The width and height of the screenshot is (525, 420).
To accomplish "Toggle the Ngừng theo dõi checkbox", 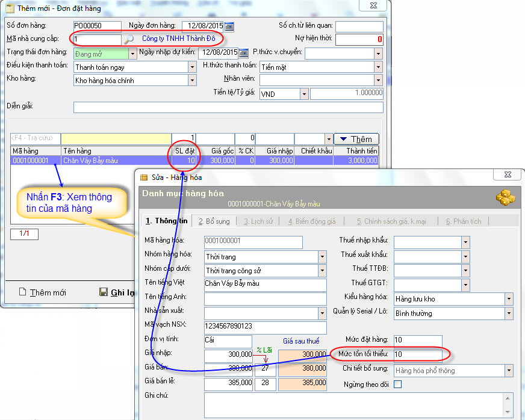I will (398, 384).
